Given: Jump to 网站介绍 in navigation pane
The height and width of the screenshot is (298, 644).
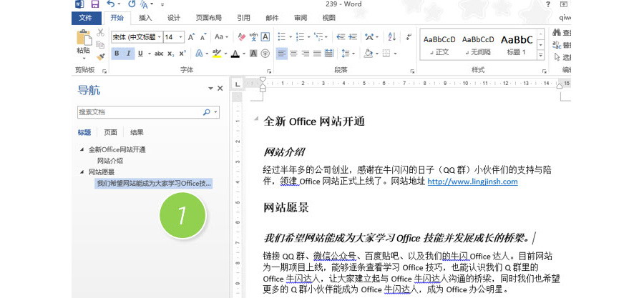Looking at the screenshot, I should point(110,161).
